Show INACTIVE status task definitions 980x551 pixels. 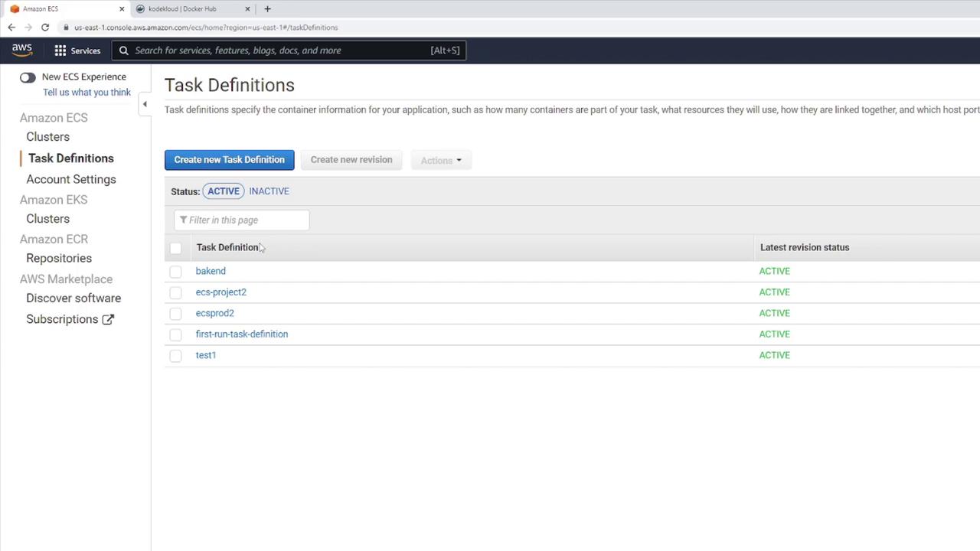click(269, 191)
